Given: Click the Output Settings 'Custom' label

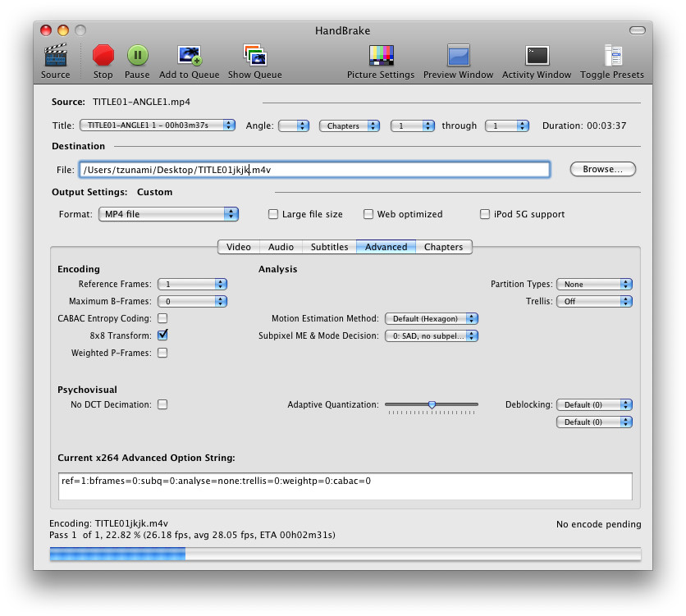Looking at the screenshot, I should (x=154, y=192).
